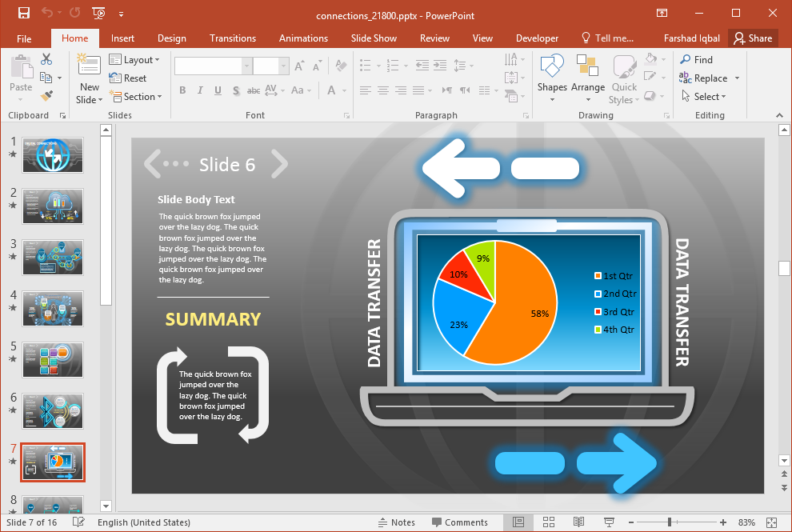Viewport: 792px width, 532px height.
Task: Select the Cut scissors icon
Action: pyautogui.click(x=46, y=59)
